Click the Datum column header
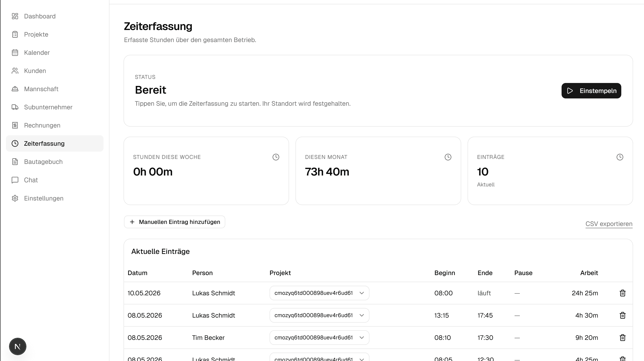The width and height of the screenshot is (644, 361). [x=138, y=273]
